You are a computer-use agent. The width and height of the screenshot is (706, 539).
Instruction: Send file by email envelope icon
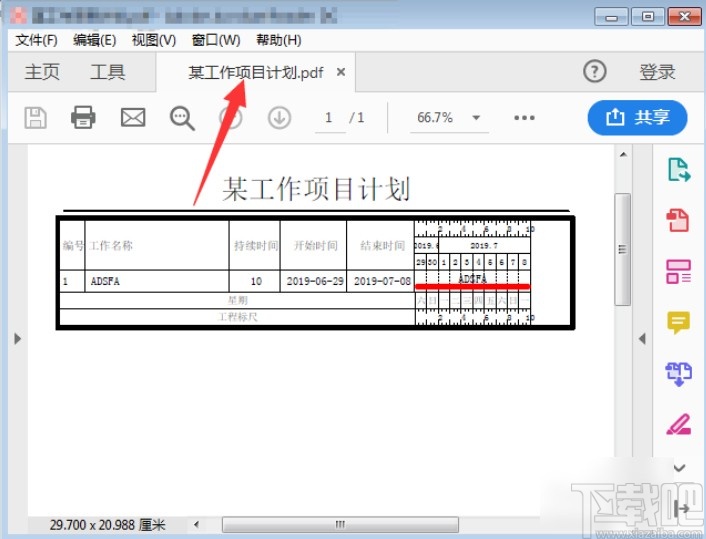(x=133, y=118)
